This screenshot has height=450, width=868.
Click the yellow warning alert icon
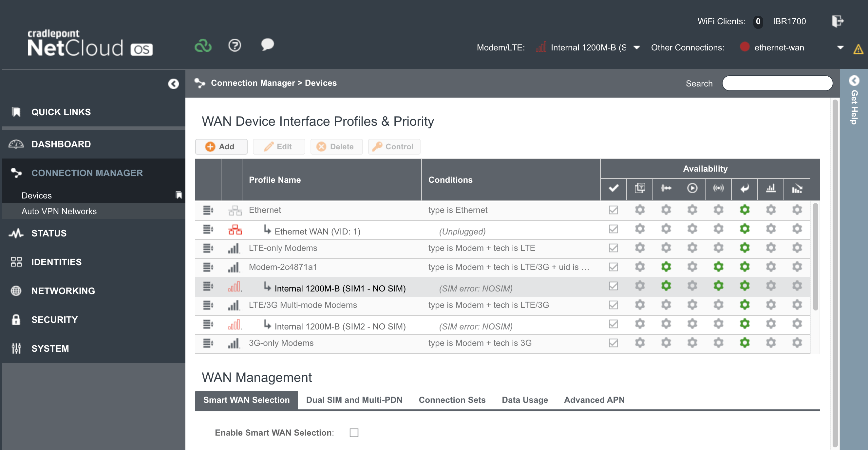pos(858,49)
